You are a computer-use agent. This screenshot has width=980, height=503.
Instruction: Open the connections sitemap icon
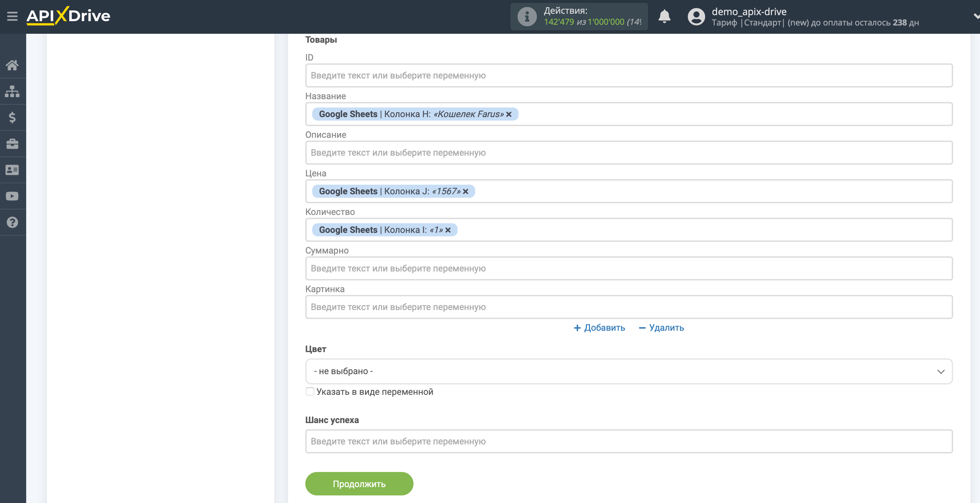(x=12, y=91)
